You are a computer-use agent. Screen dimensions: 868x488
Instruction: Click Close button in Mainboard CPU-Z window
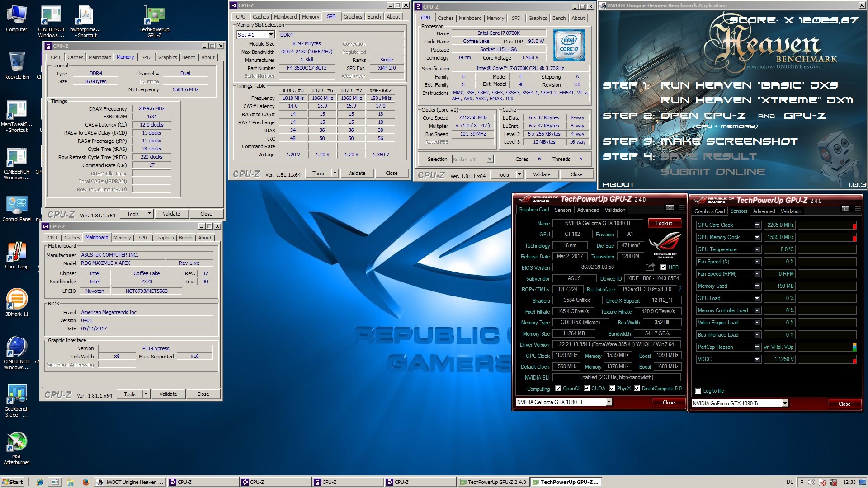tap(203, 394)
